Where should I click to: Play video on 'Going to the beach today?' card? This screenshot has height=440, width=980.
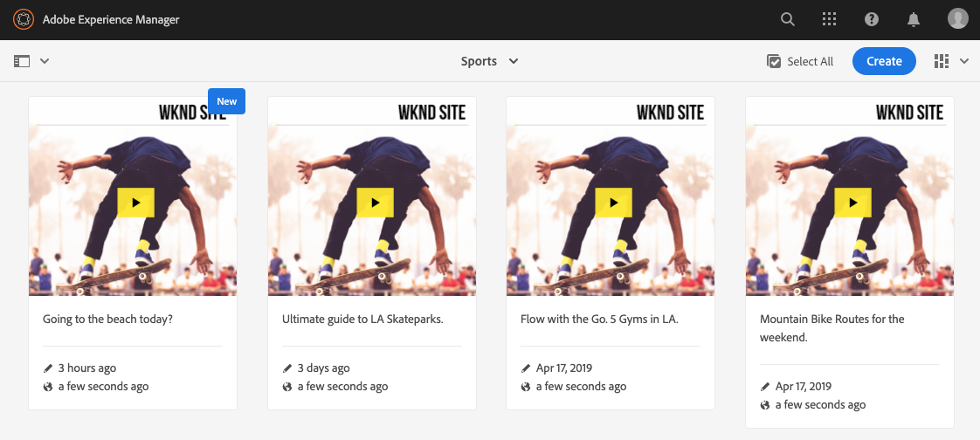tap(135, 203)
